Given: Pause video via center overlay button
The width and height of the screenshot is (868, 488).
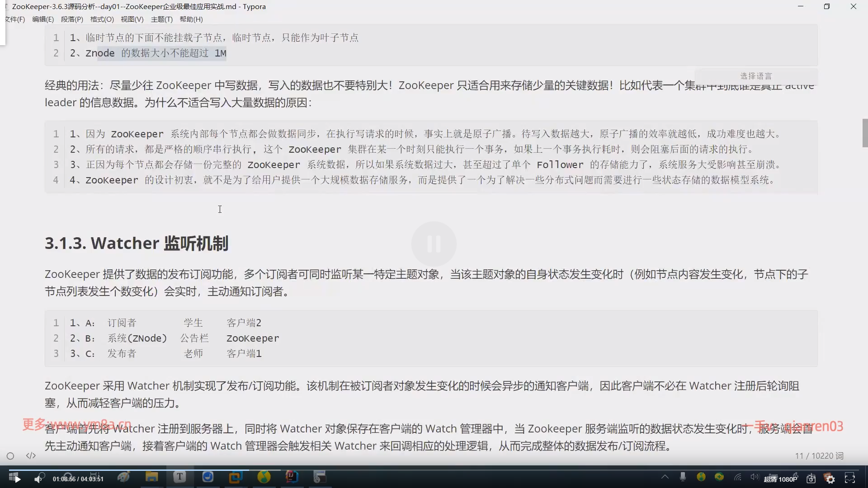Looking at the screenshot, I should click(434, 244).
